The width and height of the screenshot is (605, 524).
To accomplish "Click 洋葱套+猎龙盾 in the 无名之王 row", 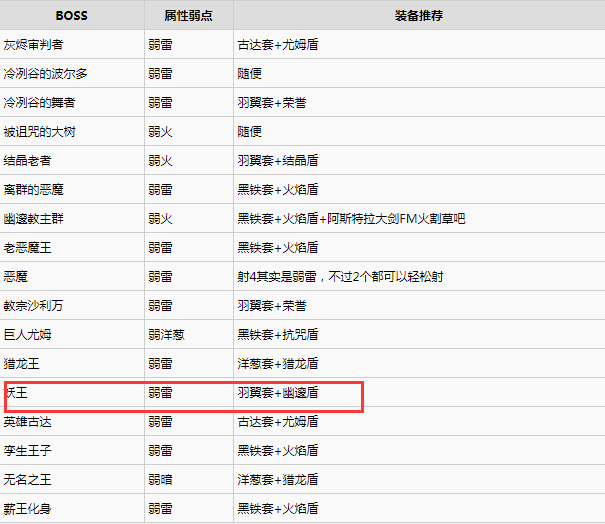I will [278, 480].
